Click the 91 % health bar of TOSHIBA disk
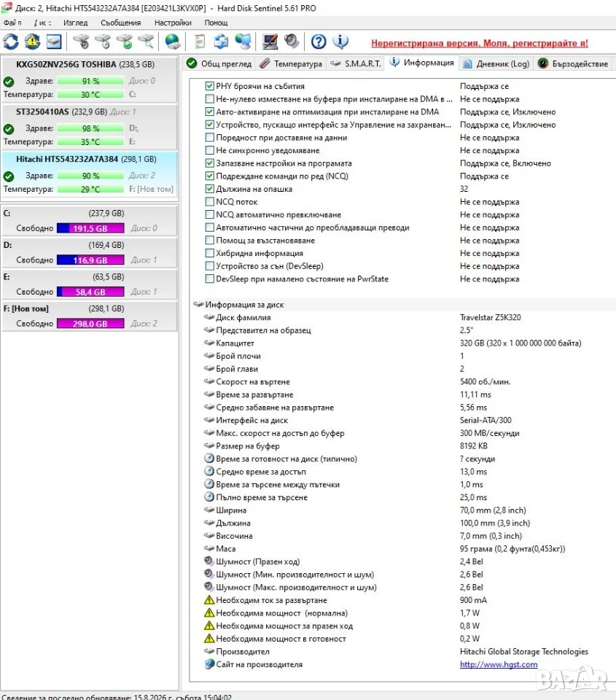The height and width of the screenshot is (700, 616). tap(90, 81)
